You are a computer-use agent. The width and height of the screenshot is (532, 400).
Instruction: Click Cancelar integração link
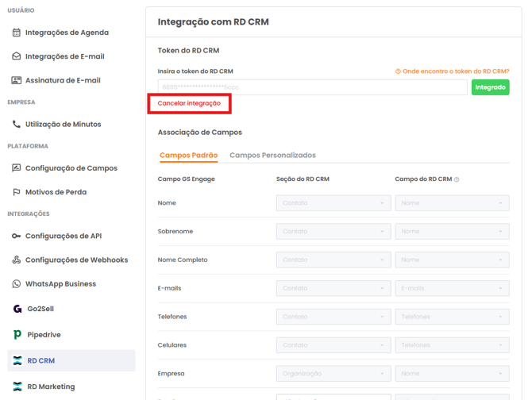(189, 103)
